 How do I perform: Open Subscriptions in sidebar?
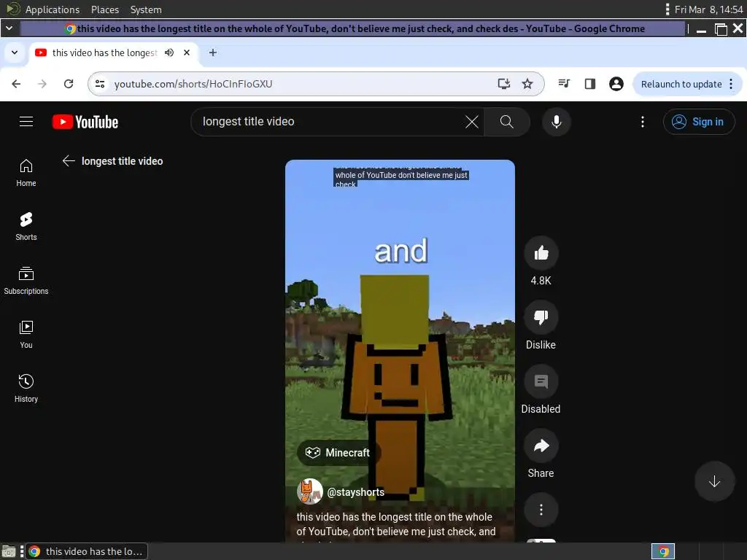point(26,281)
